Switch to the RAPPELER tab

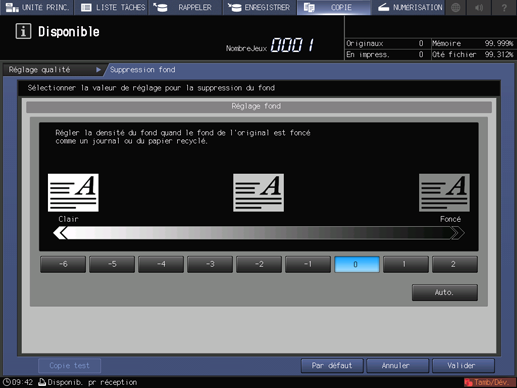pyautogui.click(x=185, y=7)
